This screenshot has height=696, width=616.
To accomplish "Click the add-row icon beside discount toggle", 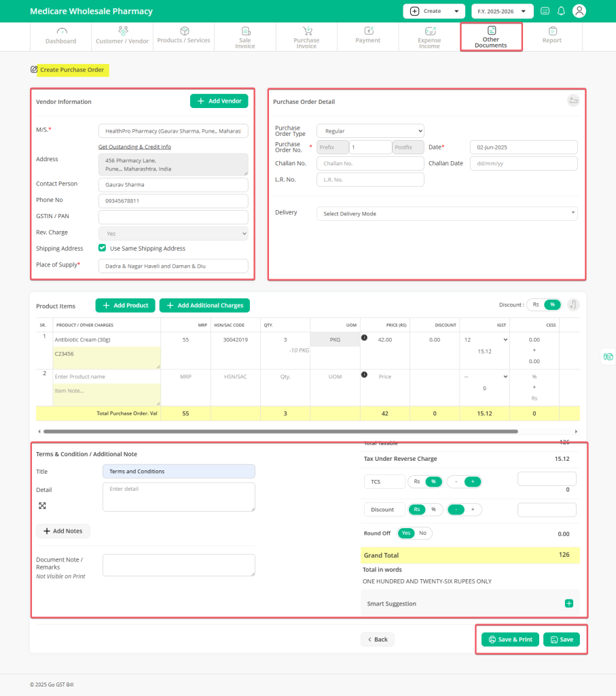I will (573, 305).
